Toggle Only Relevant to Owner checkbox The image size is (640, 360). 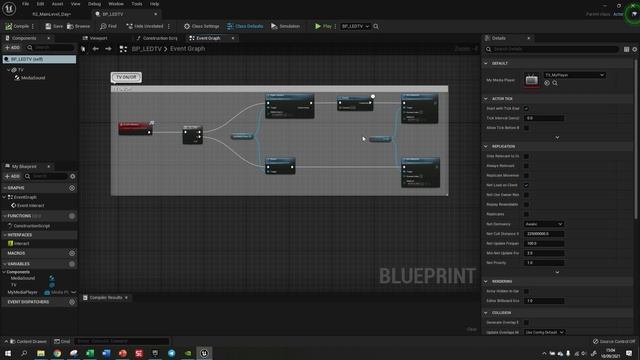click(x=526, y=156)
